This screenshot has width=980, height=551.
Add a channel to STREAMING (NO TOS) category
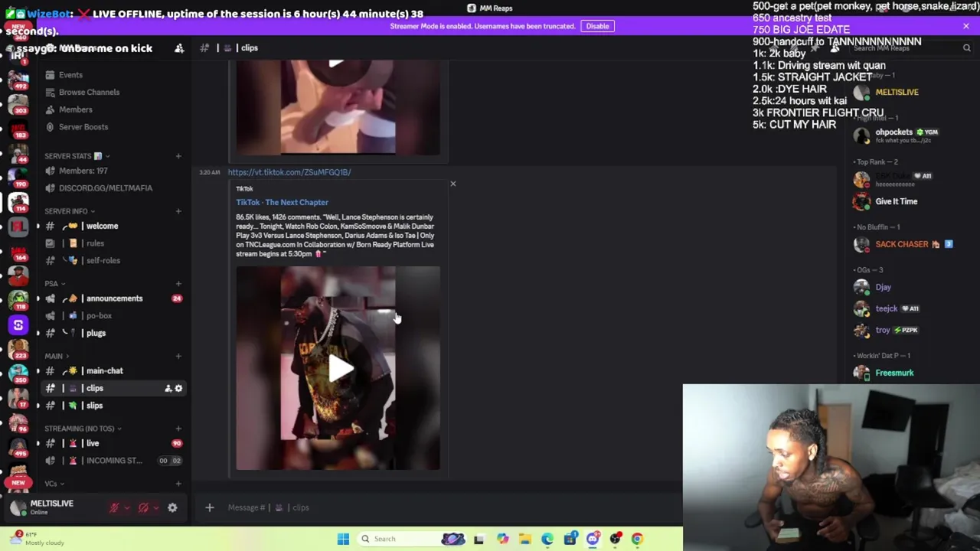point(178,429)
